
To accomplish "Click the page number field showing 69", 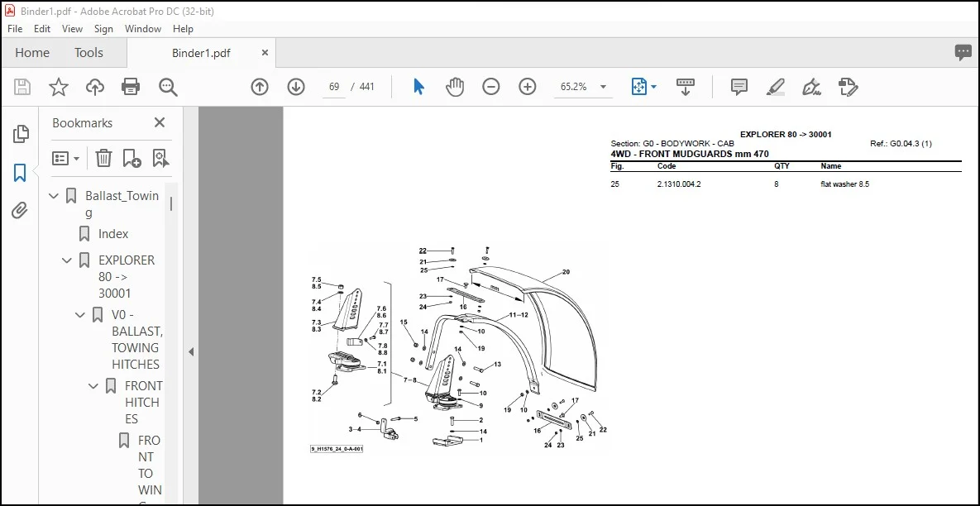I will tap(334, 87).
